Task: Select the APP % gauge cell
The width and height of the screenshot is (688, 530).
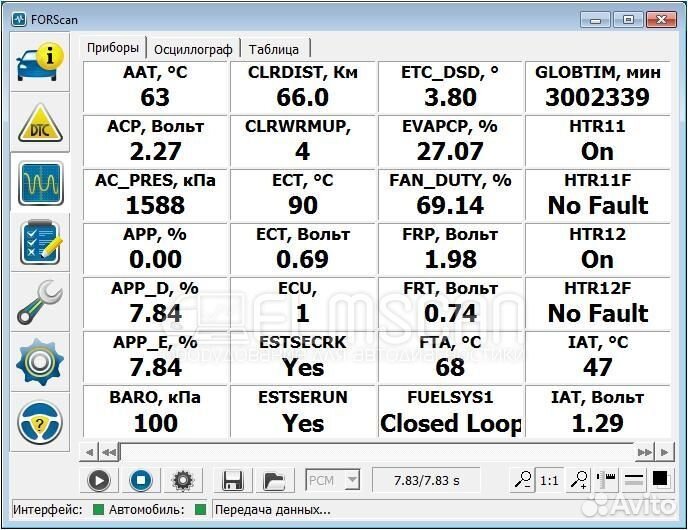Action: (x=155, y=249)
